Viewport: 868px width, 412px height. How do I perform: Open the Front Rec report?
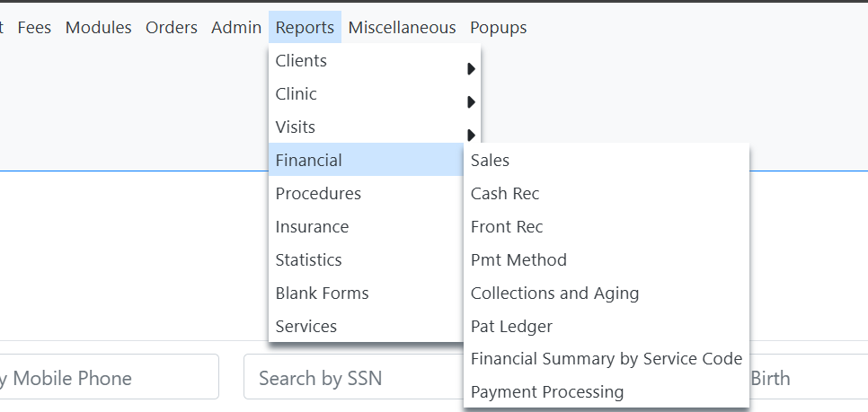tap(507, 227)
